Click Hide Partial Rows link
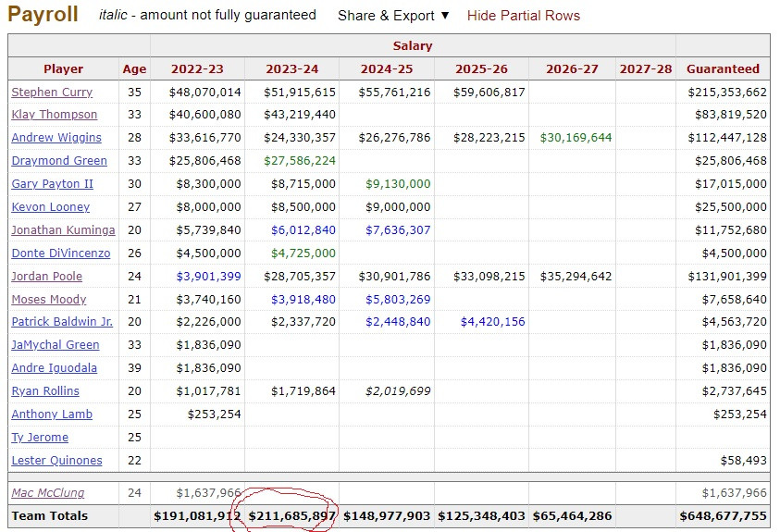Screen dimensions: 780x532 (x=524, y=16)
